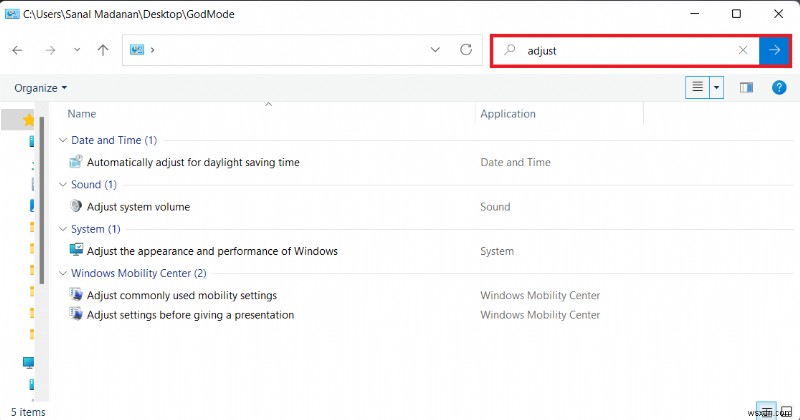Image resolution: width=800 pixels, height=420 pixels.
Task: Click the Up one level arrow
Action: (102, 50)
